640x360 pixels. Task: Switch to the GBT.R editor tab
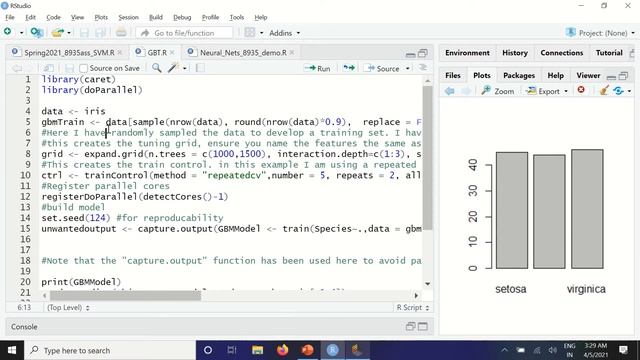click(x=157, y=53)
